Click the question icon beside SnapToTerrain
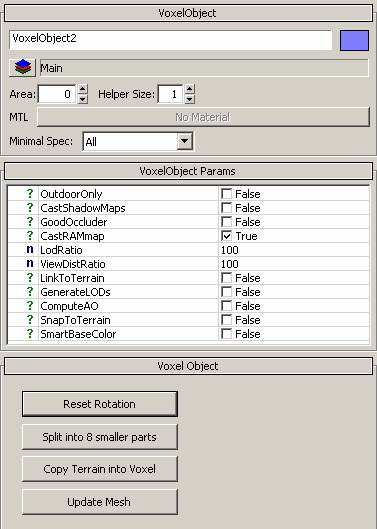 tap(30, 320)
